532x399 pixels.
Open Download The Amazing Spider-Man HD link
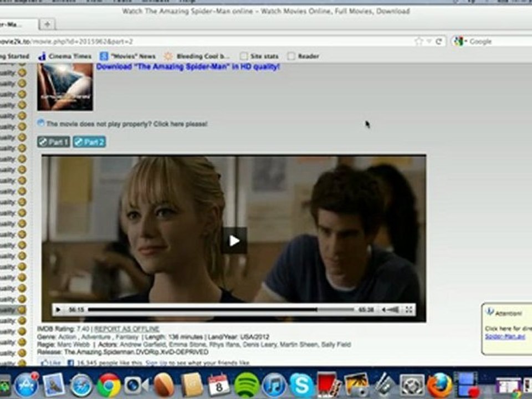click(188, 66)
